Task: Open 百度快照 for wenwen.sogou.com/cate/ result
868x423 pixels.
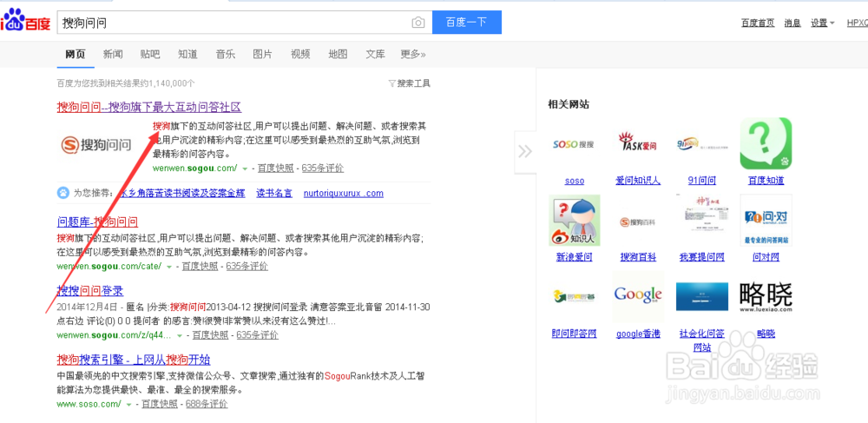Action: 200,267
